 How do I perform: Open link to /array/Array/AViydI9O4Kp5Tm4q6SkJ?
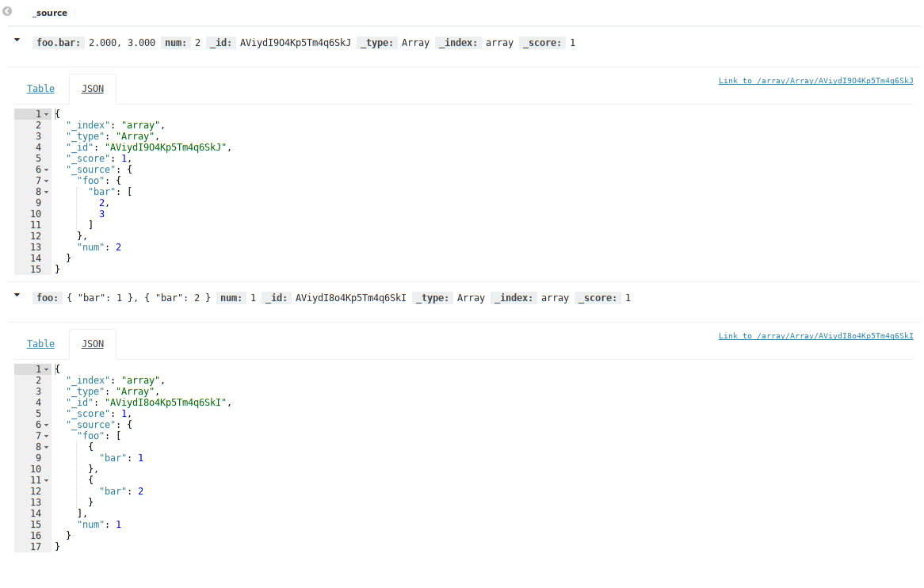(x=815, y=81)
